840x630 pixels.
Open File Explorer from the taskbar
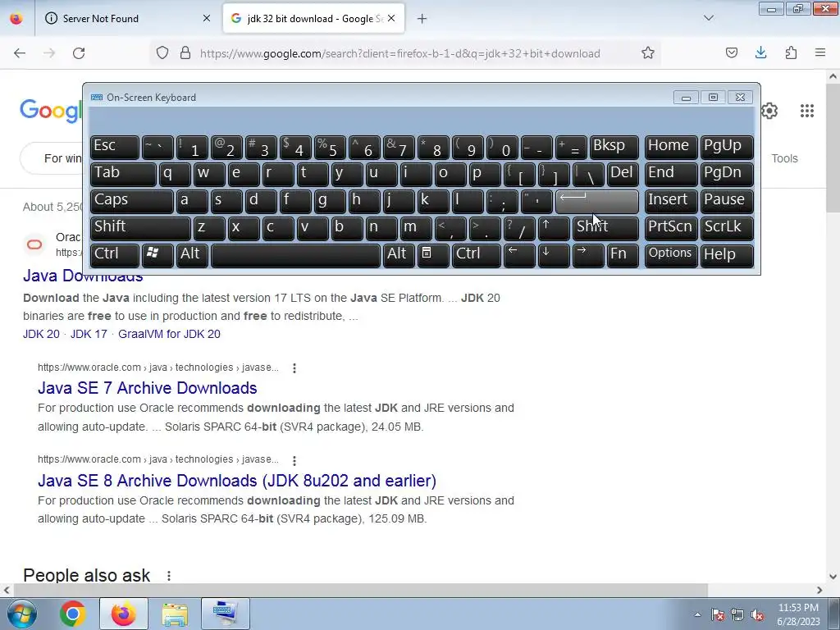click(176, 614)
